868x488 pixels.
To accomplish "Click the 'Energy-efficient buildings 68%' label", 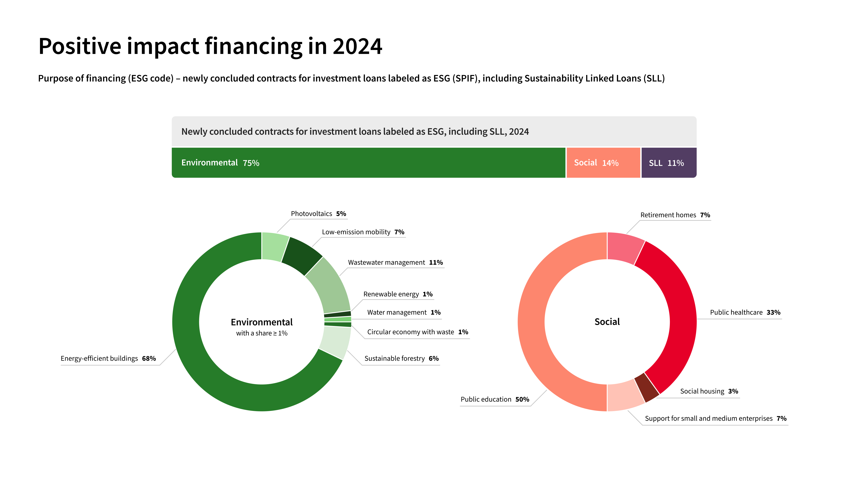I will [108, 359].
